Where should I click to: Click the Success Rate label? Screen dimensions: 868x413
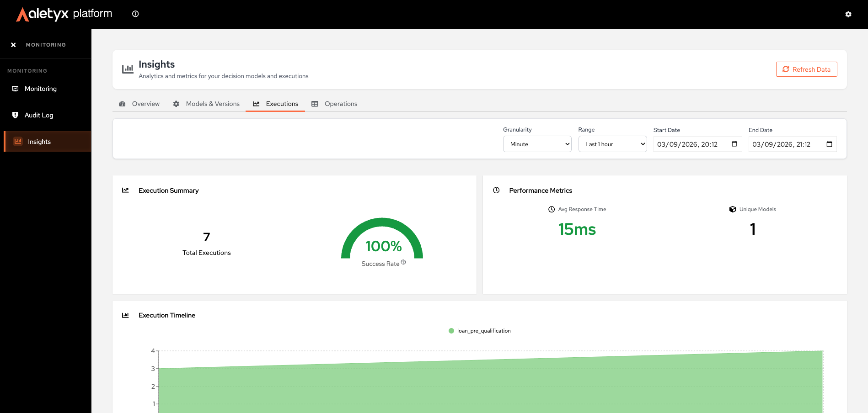(x=380, y=264)
